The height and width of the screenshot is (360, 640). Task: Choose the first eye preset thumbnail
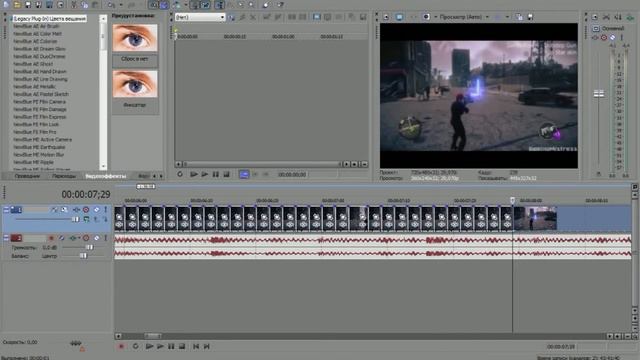(135, 38)
